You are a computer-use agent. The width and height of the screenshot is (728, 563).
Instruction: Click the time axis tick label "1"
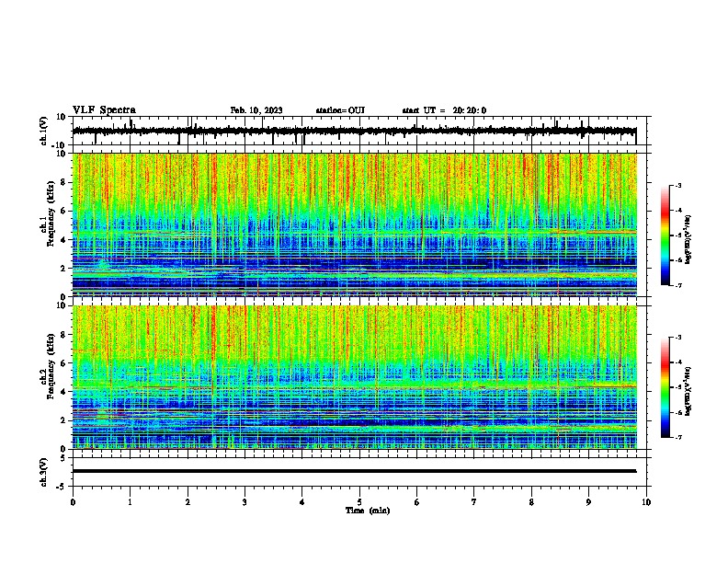(130, 502)
